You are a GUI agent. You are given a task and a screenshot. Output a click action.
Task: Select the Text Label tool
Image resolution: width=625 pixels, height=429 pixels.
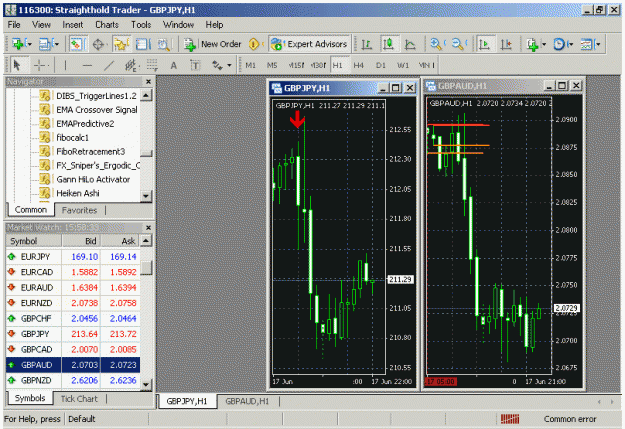click(195, 65)
